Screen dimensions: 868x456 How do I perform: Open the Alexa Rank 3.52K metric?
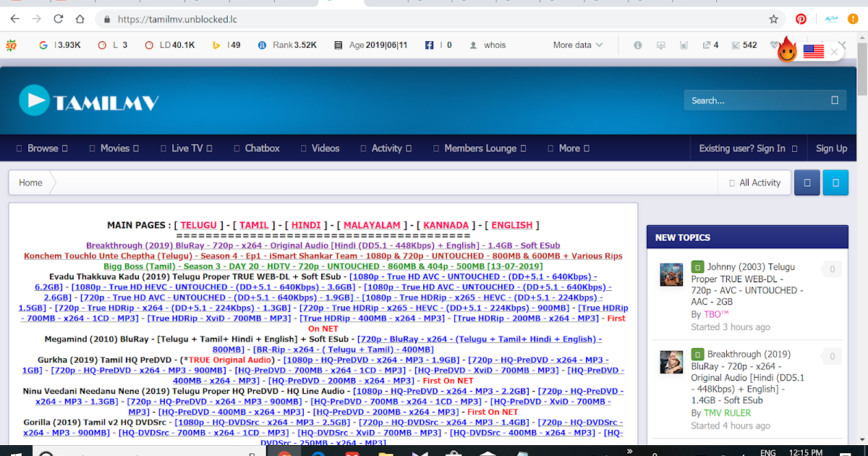click(288, 45)
